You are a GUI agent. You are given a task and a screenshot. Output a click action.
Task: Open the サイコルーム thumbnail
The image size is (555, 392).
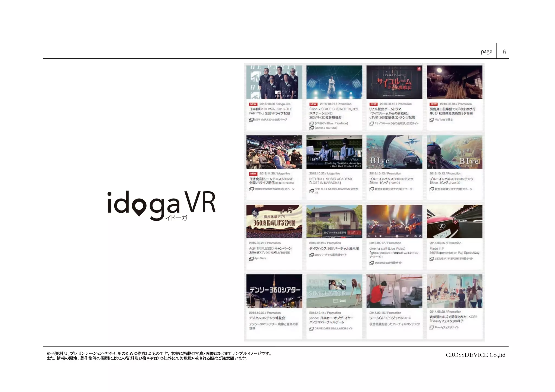[x=394, y=82]
